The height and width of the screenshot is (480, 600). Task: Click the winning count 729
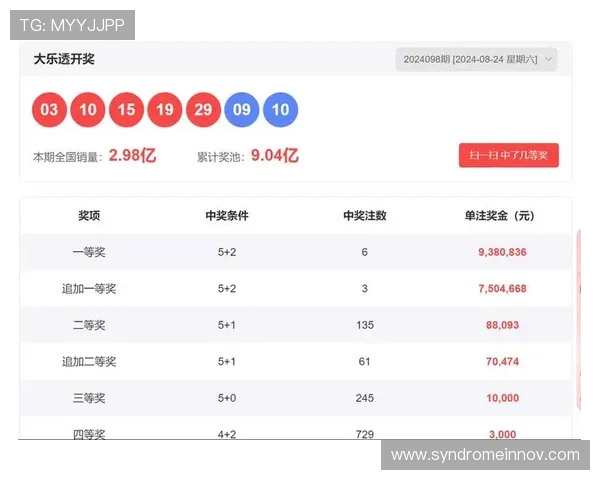(x=365, y=434)
